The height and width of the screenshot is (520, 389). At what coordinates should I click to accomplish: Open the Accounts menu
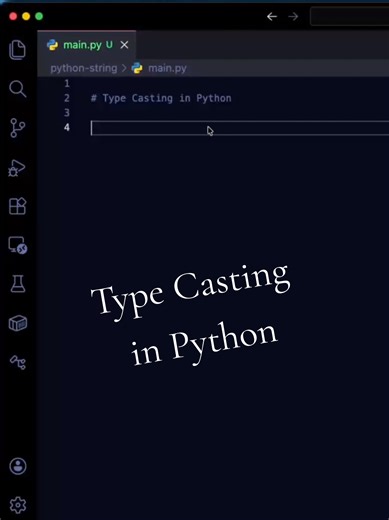pyautogui.click(x=18, y=466)
